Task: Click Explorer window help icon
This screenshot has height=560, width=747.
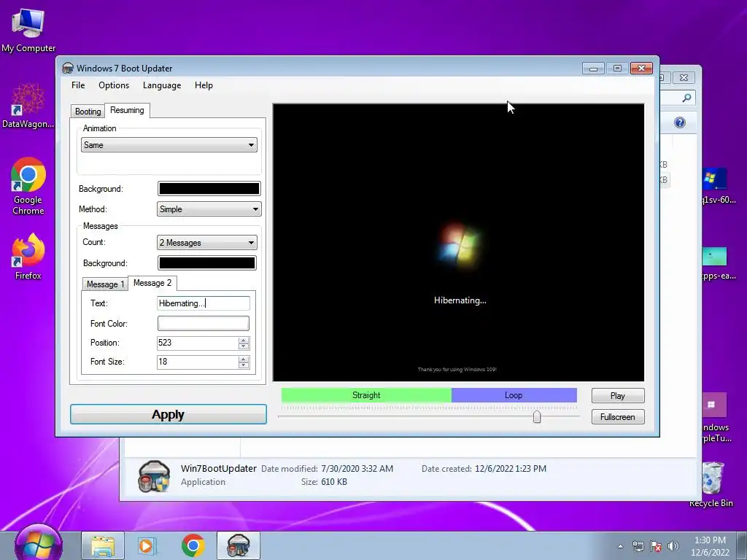Action: tap(680, 122)
